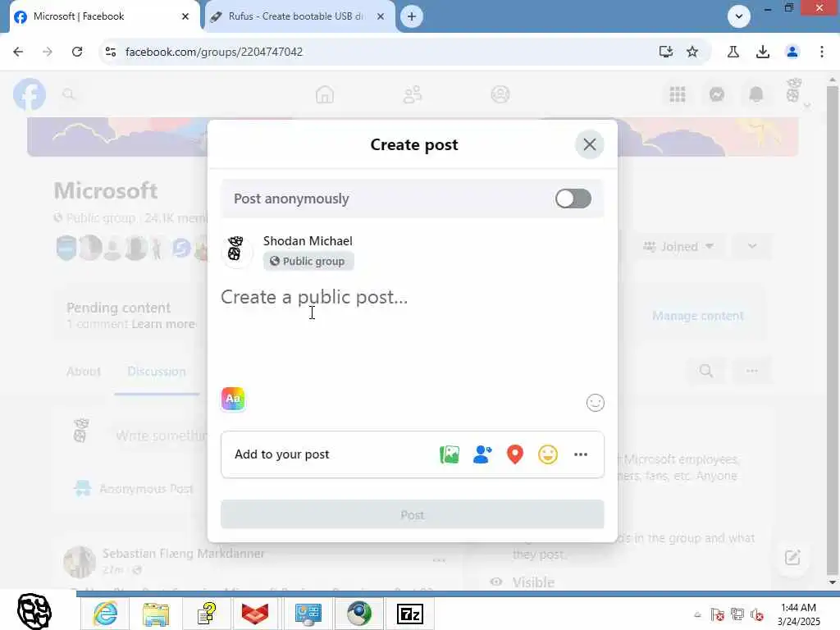Open Chrome Labs flask icon
Viewport: 840px width, 630px height.
(733, 52)
